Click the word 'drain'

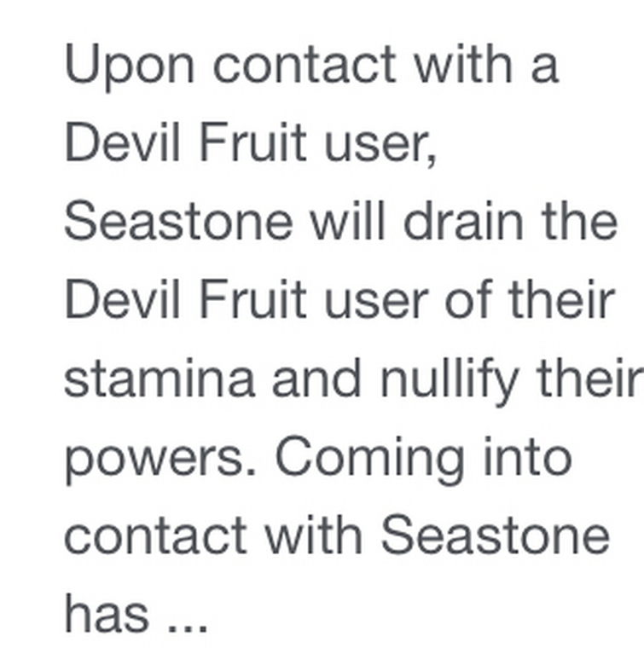463,220
